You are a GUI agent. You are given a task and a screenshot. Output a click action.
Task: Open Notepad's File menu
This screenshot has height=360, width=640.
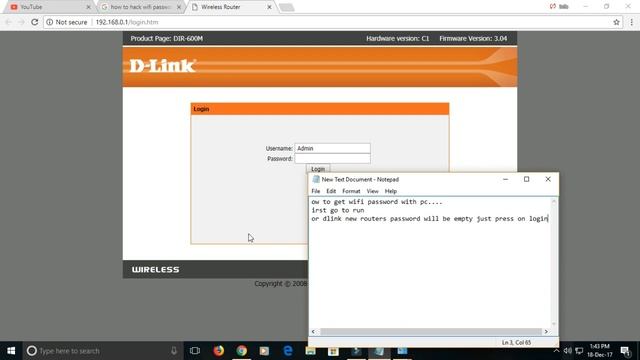point(316,191)
